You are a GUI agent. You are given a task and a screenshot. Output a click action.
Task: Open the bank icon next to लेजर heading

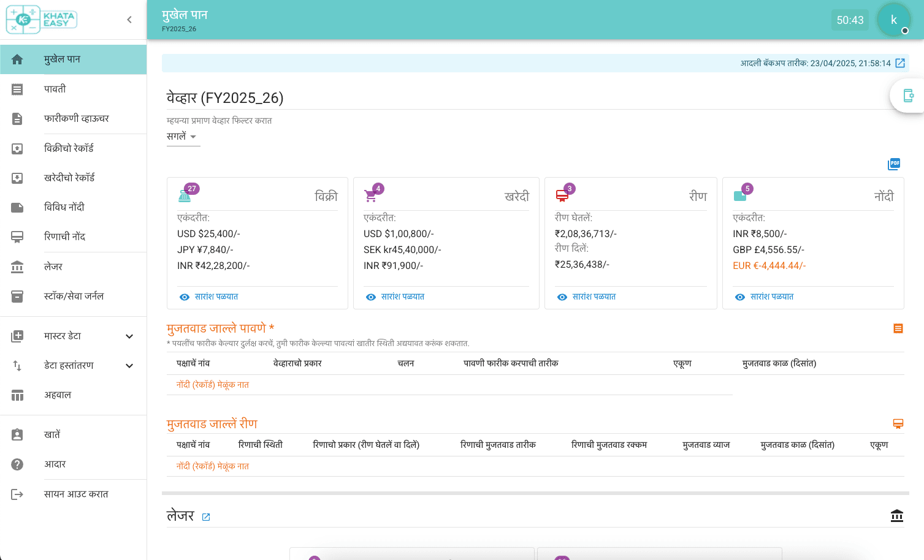click(x=896, y=516)
